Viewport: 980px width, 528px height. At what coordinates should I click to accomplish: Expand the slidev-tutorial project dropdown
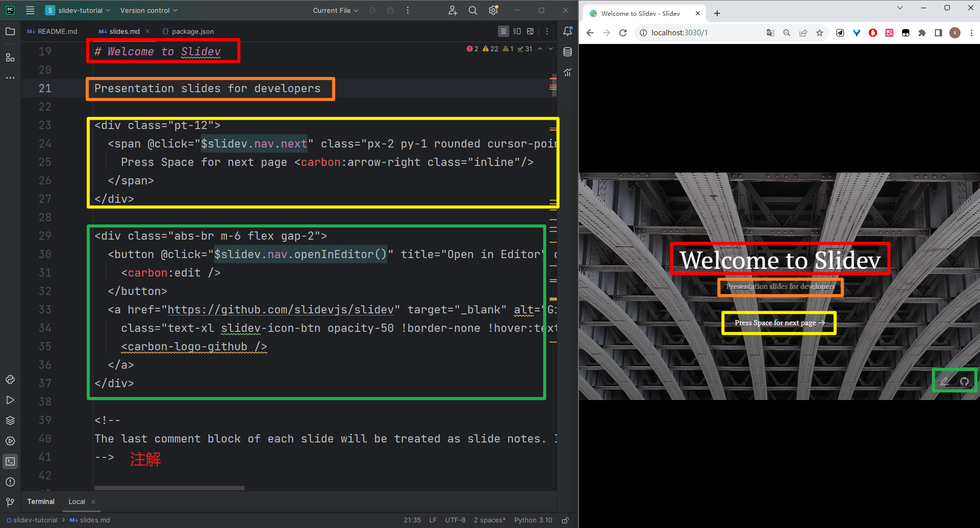point(78,10)
